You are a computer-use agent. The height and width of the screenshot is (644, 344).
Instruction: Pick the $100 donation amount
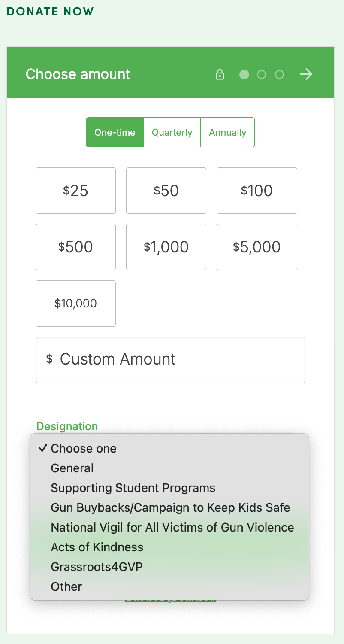point(256,191)
